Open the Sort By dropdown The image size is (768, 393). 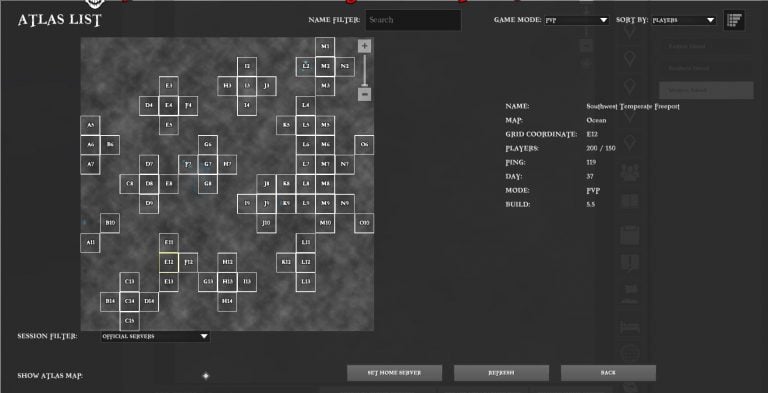[683, 20]
